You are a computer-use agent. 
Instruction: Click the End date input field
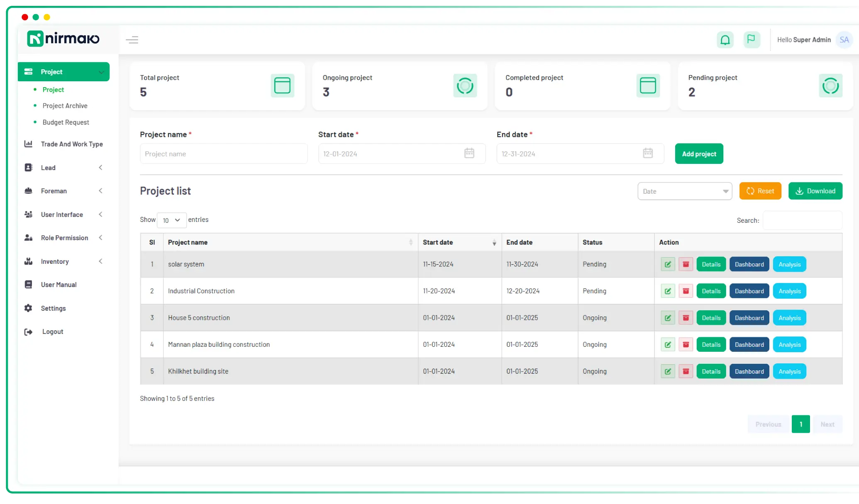pos(580,154)
